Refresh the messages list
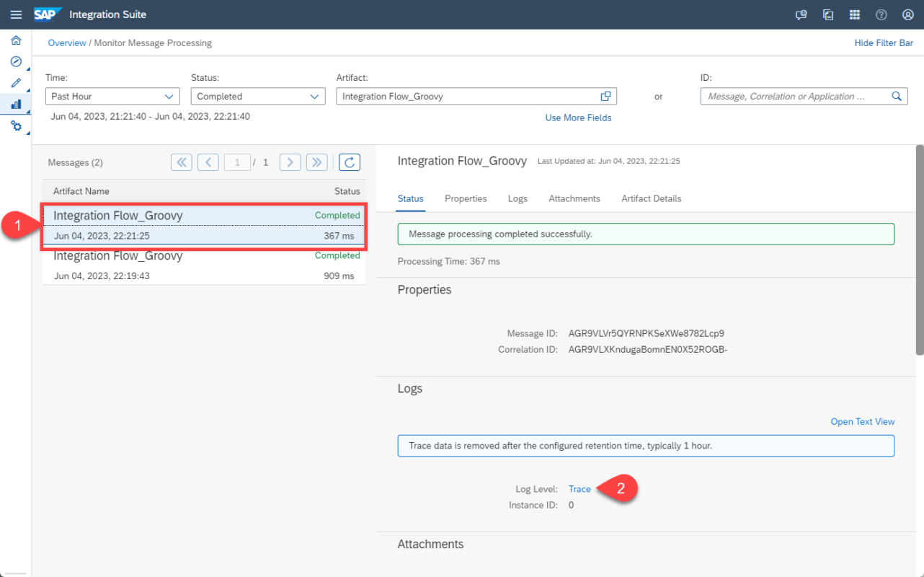The width and height of the screenshot is (924, 577). click(350, 162)
